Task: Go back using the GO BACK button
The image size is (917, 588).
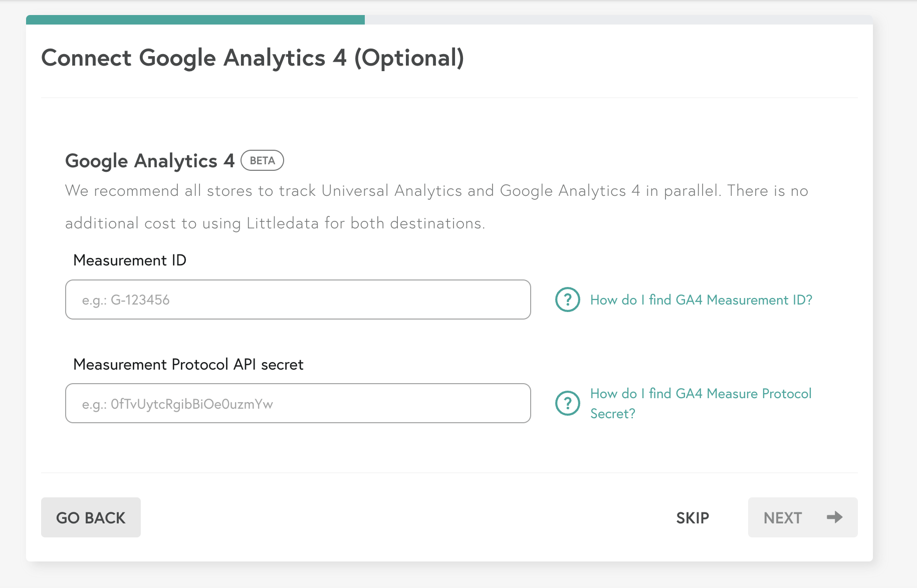Action: (x=91, y=517)
